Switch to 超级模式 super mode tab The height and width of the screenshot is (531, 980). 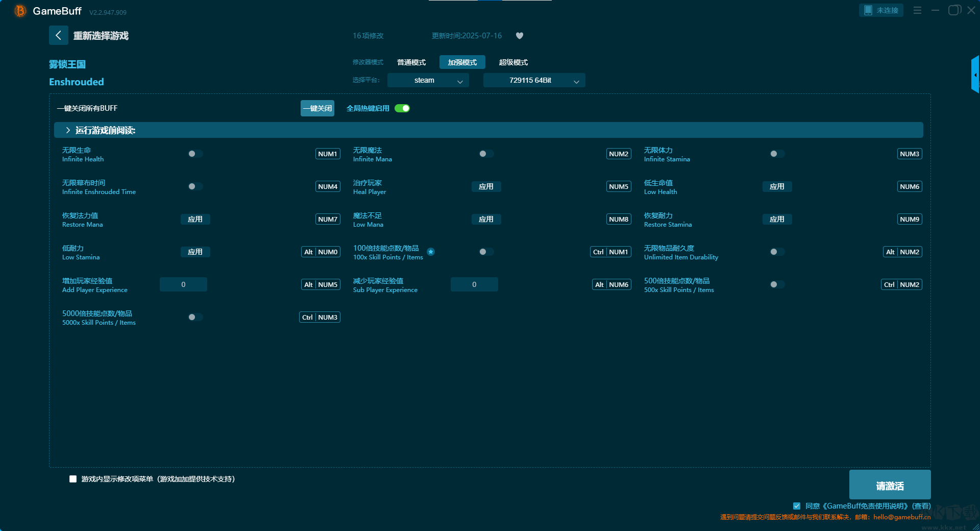click(513, 62)
